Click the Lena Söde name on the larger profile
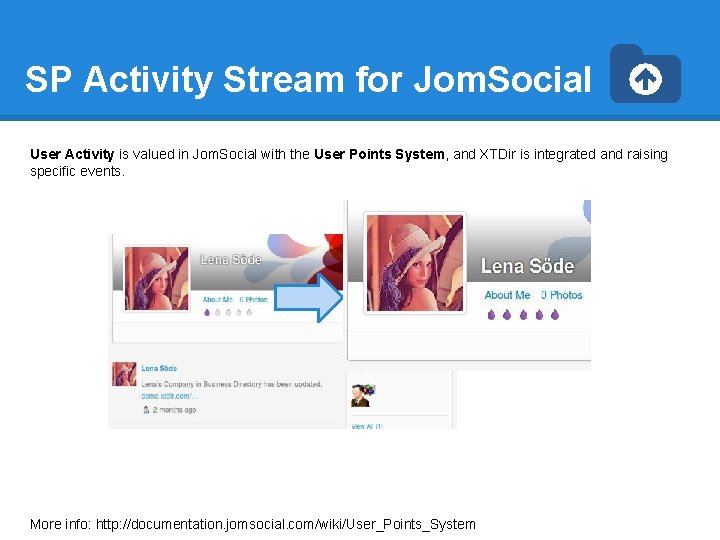The image size is (720, 540). pyautogui.click(x=527, y=265)
